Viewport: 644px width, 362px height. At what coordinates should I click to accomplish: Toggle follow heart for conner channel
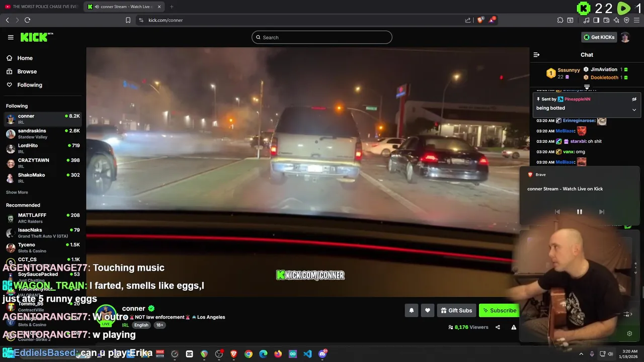tap(427, 310)
